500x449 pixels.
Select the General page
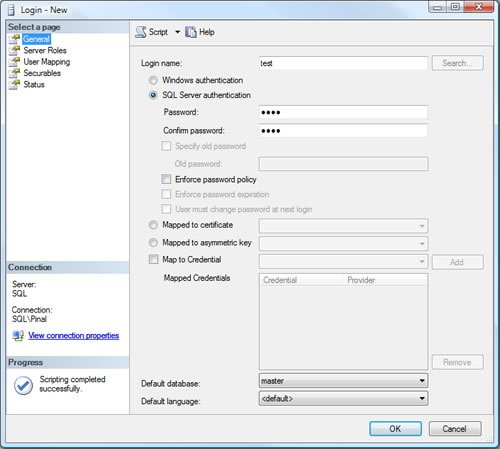pyautogui.click(x=36, y=39)
